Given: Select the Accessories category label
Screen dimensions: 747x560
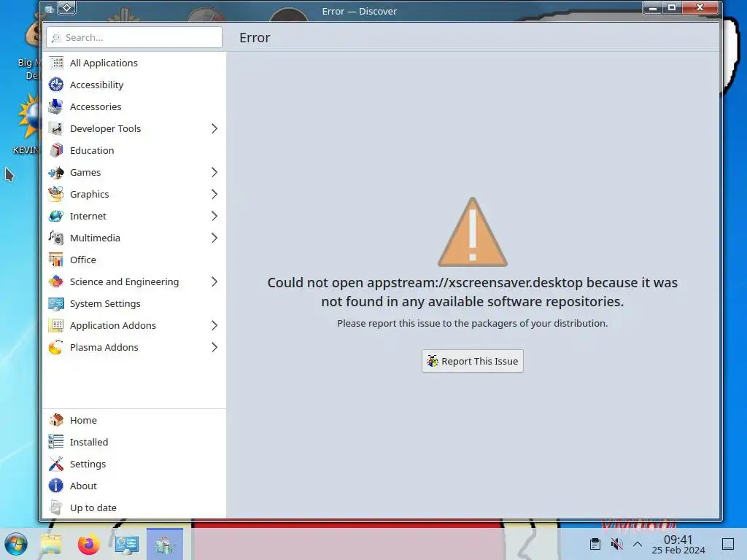Looking at the screenshot, I should (96, 106).
